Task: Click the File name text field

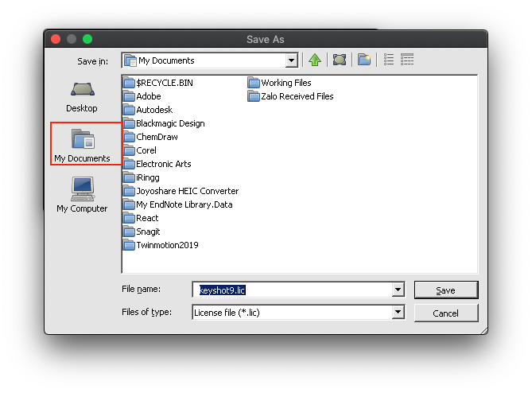Action: click(x=294, y=290)
